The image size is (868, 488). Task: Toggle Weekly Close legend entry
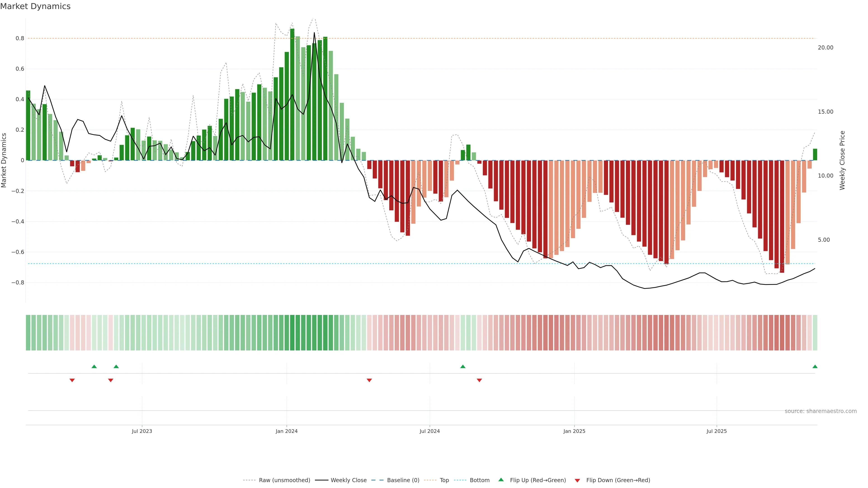(x=348, y=480)
